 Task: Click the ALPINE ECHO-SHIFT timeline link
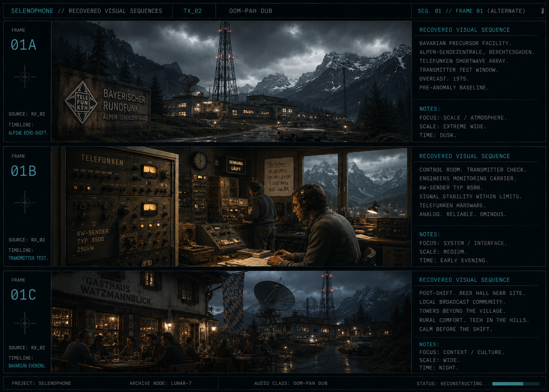(28, 133)
